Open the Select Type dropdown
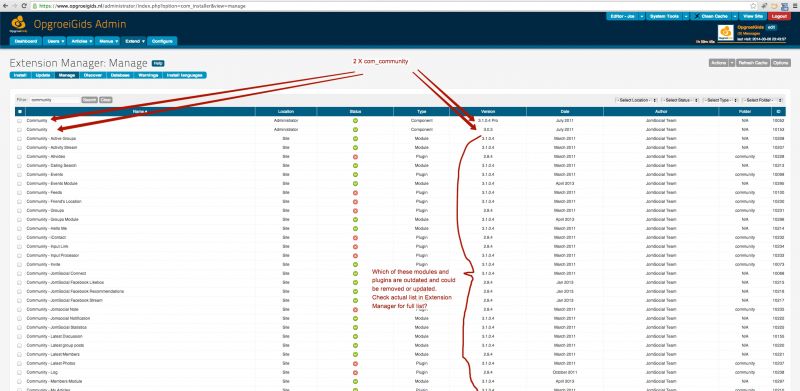The image size is (800, 391). click(x=720, y=100)
